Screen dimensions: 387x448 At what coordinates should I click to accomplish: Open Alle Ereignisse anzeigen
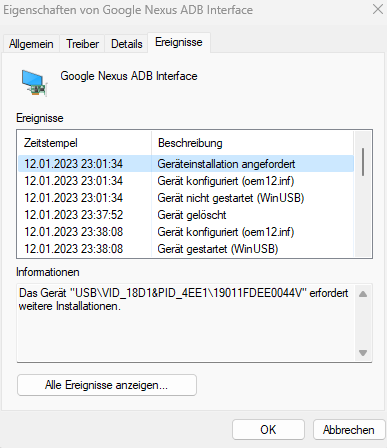(107, 385)
